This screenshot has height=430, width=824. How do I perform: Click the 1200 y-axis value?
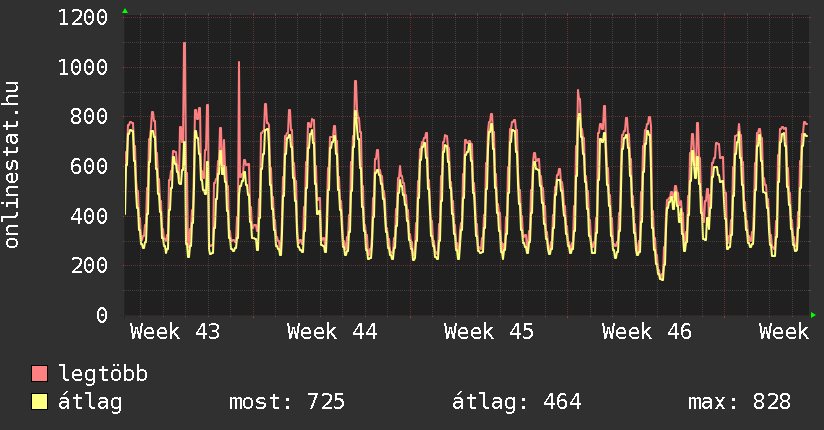(84, 18)
